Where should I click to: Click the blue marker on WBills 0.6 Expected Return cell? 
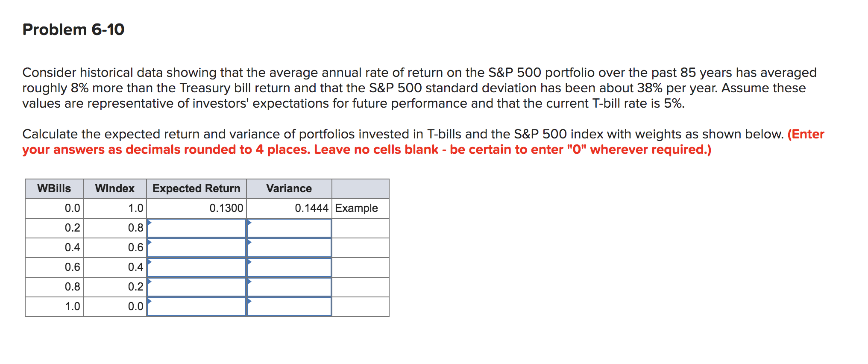click(150, 261)
